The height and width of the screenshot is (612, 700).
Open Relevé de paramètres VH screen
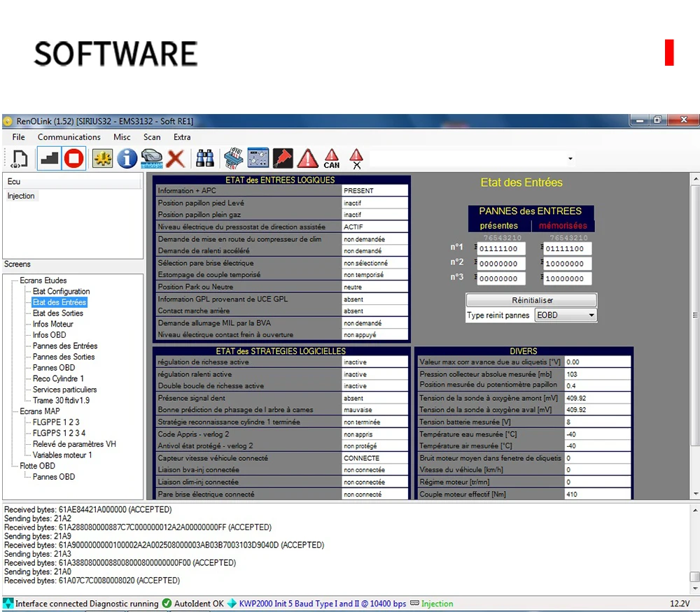74,444
